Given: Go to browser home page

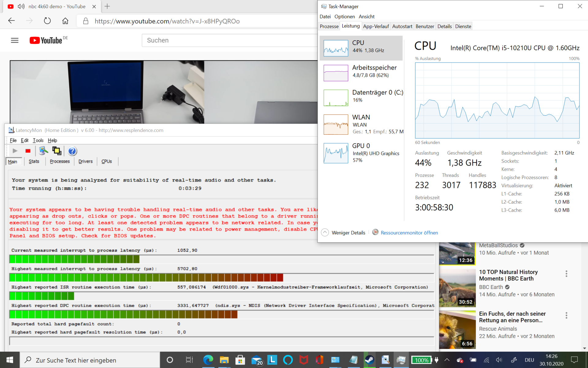Looking at the screenshot, I should (x=65, y=21).
